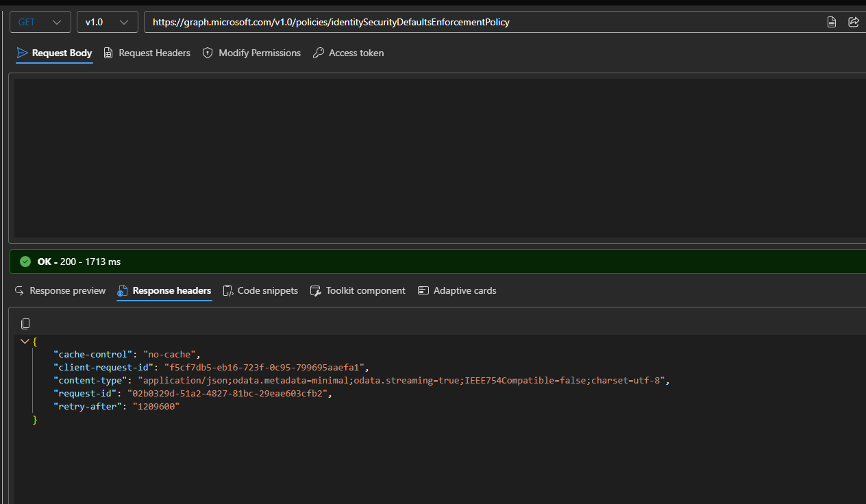The height and width of the screenshot is (504, 866).
Task: Click the "1209600" retry-after value
Action: tap(156, 406)
